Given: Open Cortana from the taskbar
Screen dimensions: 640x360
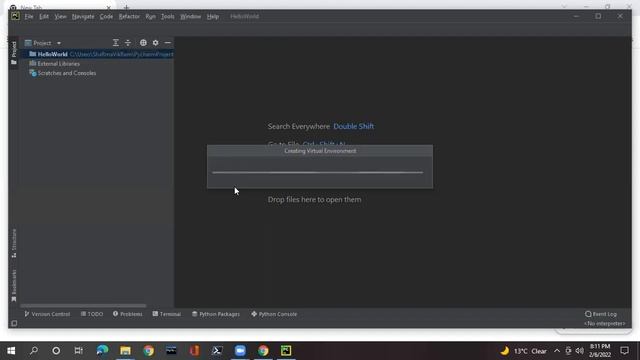Looking at the screenshot, I should (x=56, y=351).
